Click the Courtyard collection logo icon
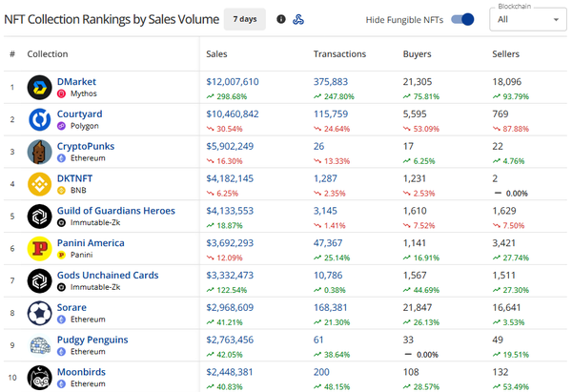The height and width of the screenshot is (392, 572). [39, 119]
